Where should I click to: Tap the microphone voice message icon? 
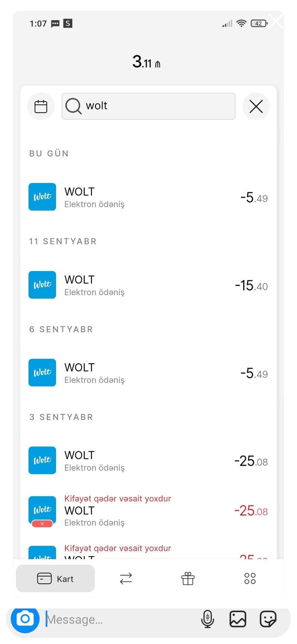point(207,619)
